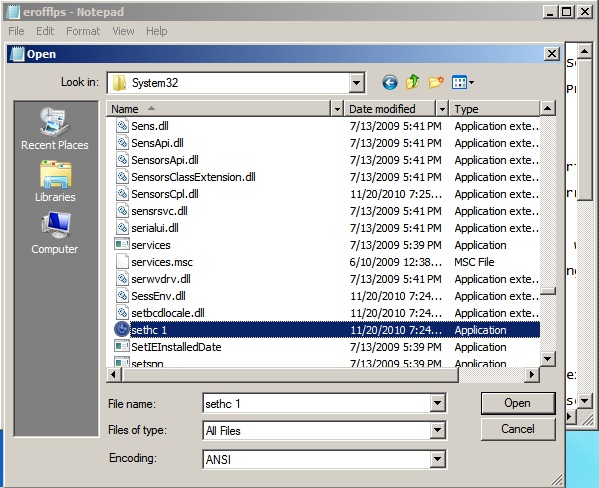Open the Notepad View menu
This screenshot has height=488, width=599.
click(123, 31)
